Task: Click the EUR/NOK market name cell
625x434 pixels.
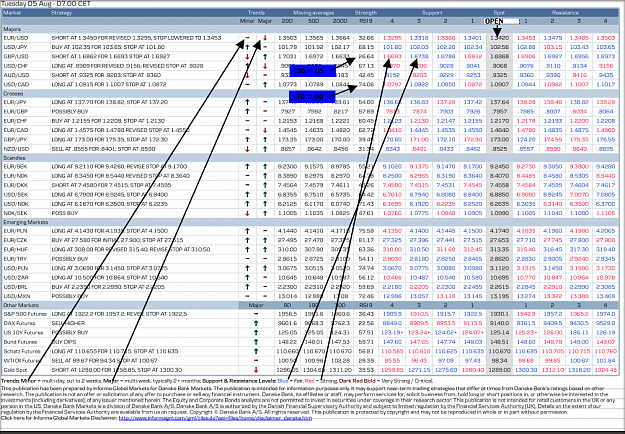Action: pyautogui.click(x=26, y=176)
